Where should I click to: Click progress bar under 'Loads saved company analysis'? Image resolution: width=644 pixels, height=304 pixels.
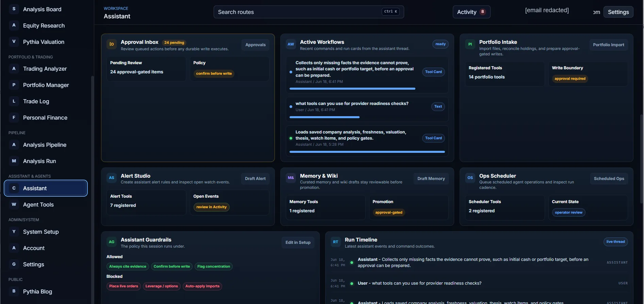coord(367,152)
